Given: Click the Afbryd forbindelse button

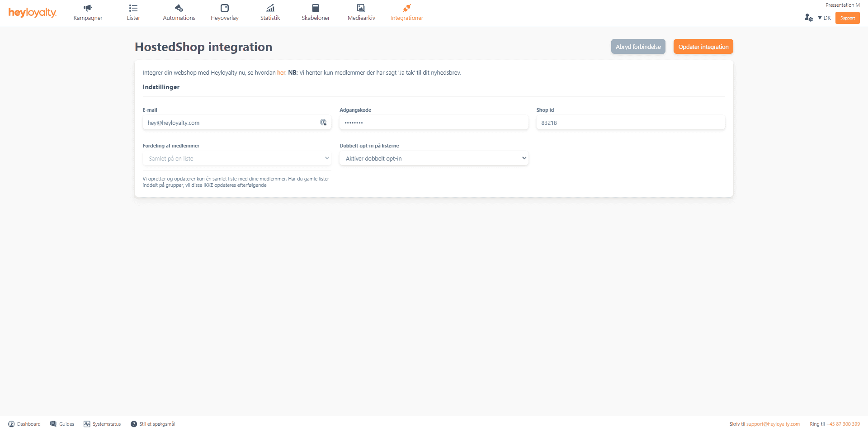Looking at the screenshot, I should click(x=638, y=47).
